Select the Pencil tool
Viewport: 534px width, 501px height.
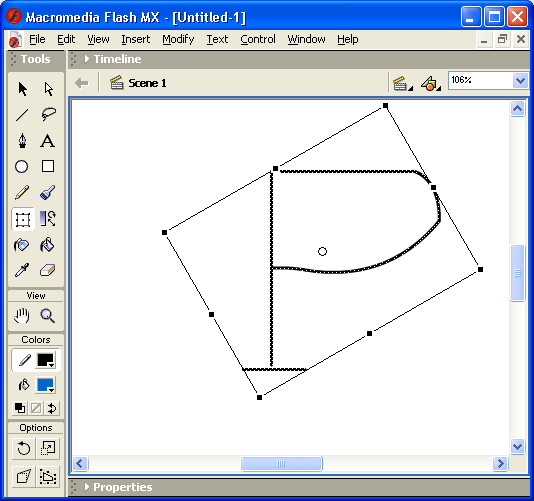click(22, 192)
